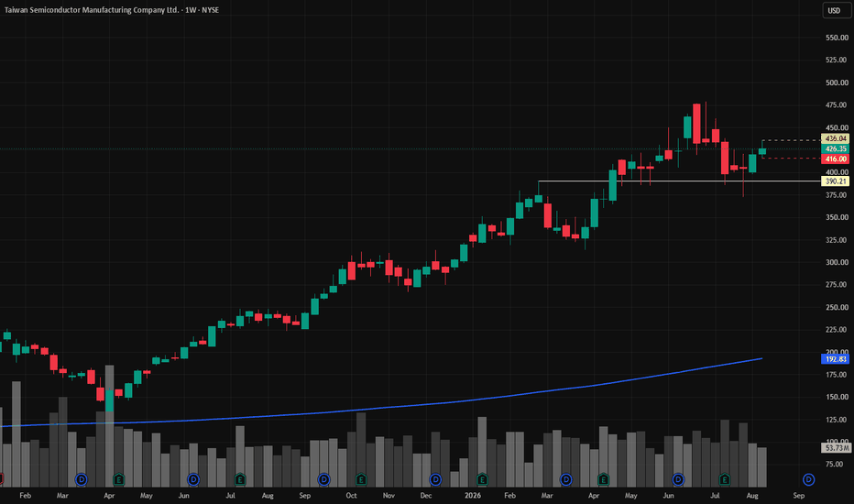Click the green 426.35 current price label
The image size is (854, 504).
(x=835, y=148)
